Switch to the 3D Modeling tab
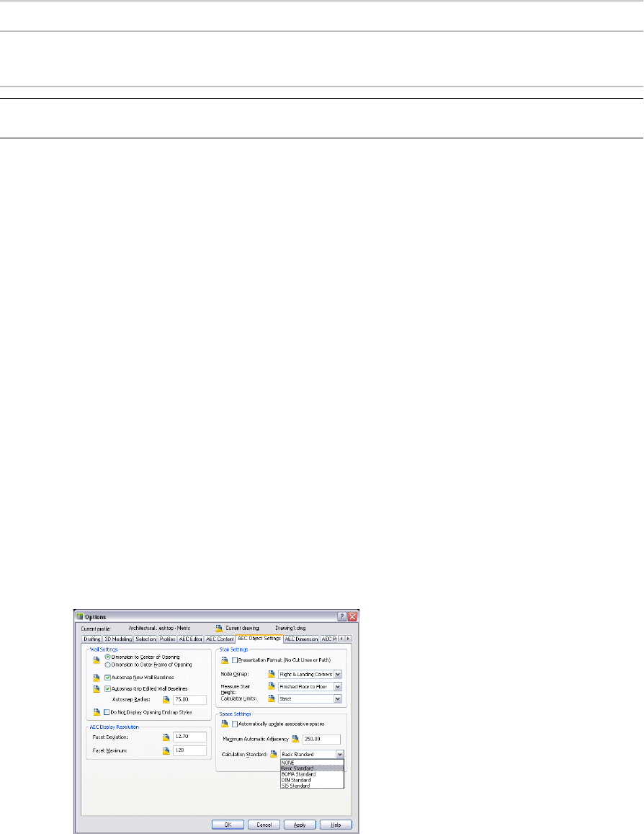644x834 pixels. (x=118, y=639)
